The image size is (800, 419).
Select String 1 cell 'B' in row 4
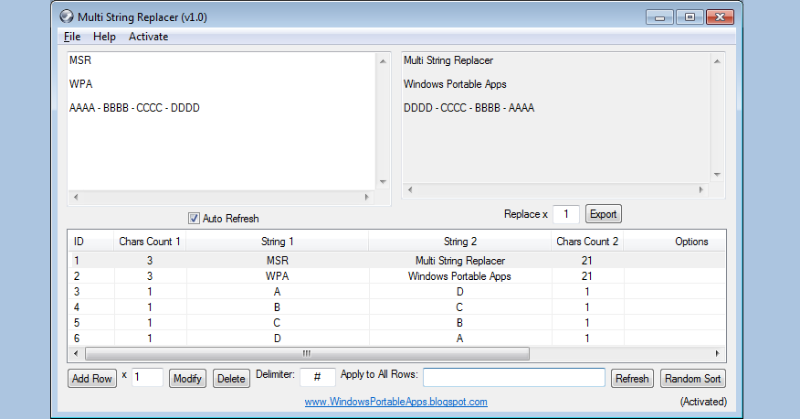tap(277, 307)
